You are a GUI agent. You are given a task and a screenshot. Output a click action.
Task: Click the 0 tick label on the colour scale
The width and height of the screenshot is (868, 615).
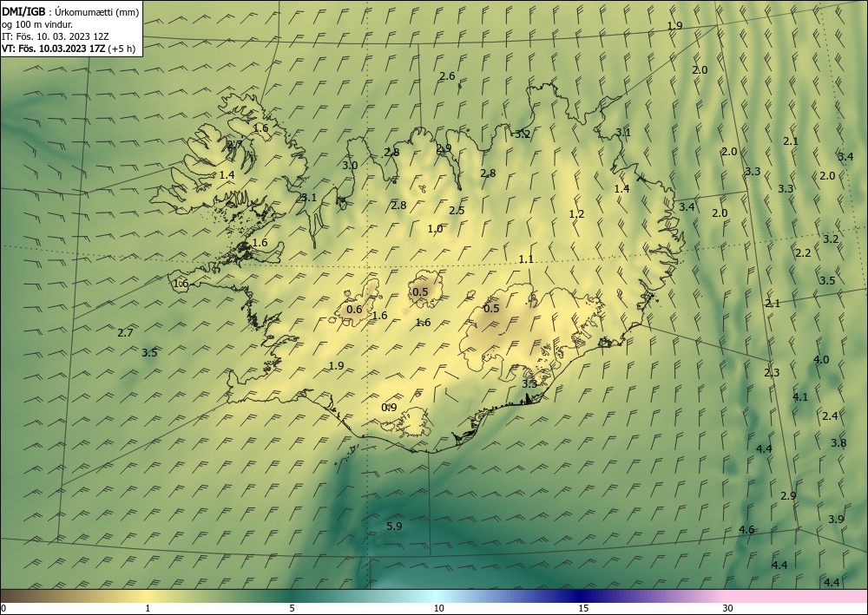pyautogui.click(x=3, y=608)
